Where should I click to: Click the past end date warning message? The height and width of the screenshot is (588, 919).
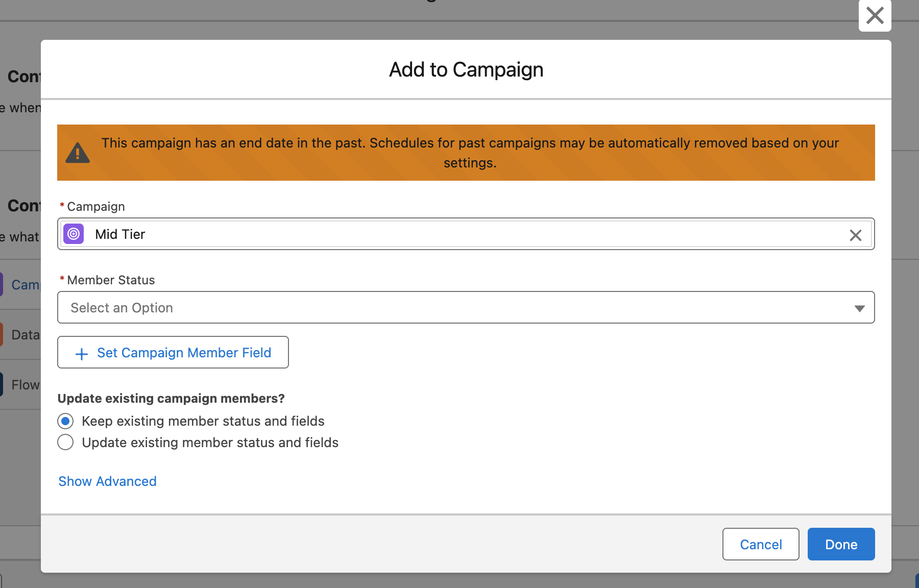470,153
